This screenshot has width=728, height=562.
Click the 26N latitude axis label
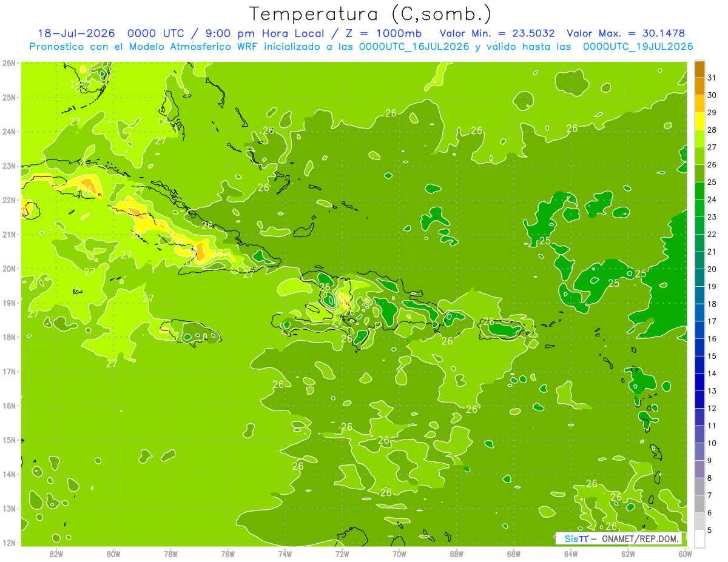pos(8,62)
